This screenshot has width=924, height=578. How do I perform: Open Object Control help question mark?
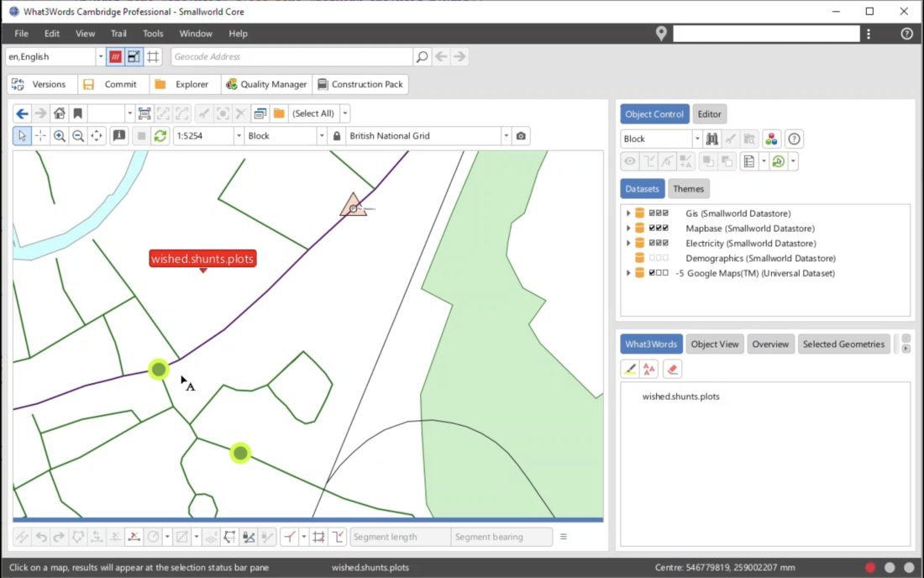click(794, 139)
